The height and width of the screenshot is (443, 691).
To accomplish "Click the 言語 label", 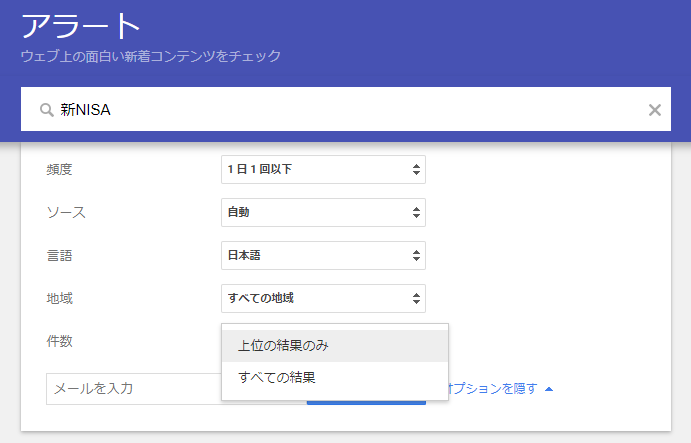I will (x=59, y=256).
